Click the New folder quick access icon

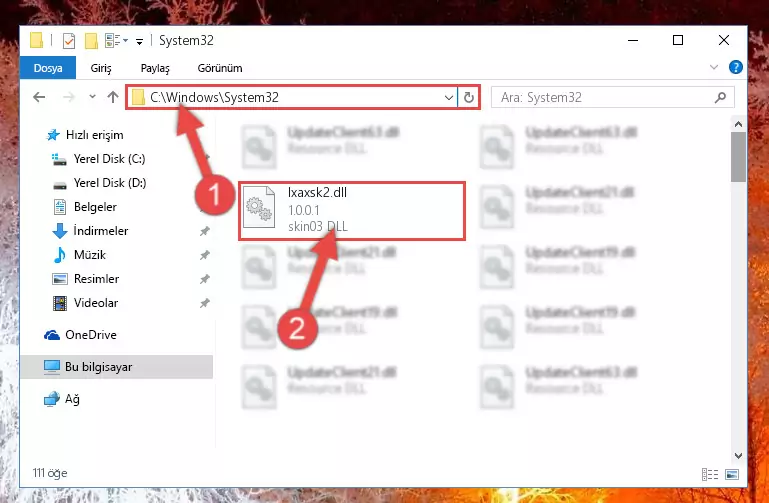click(91, 41)
